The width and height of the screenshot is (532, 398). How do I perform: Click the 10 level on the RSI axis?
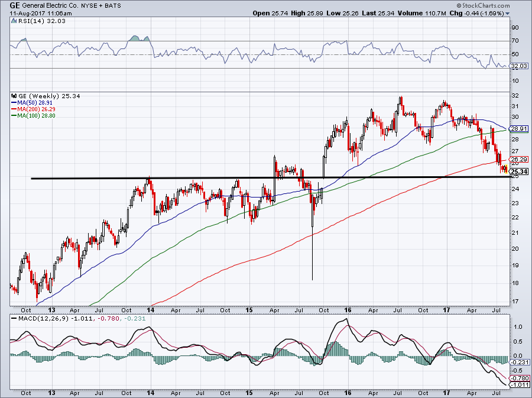[x=515, y=81]
